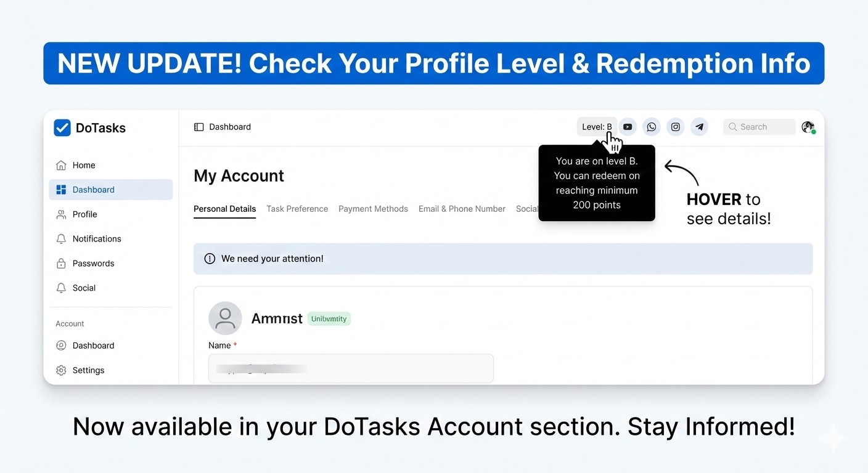Screen dimensions: 868x473
Task: Click the DoTasks checkmark logo
Action: tap(62, 127)
